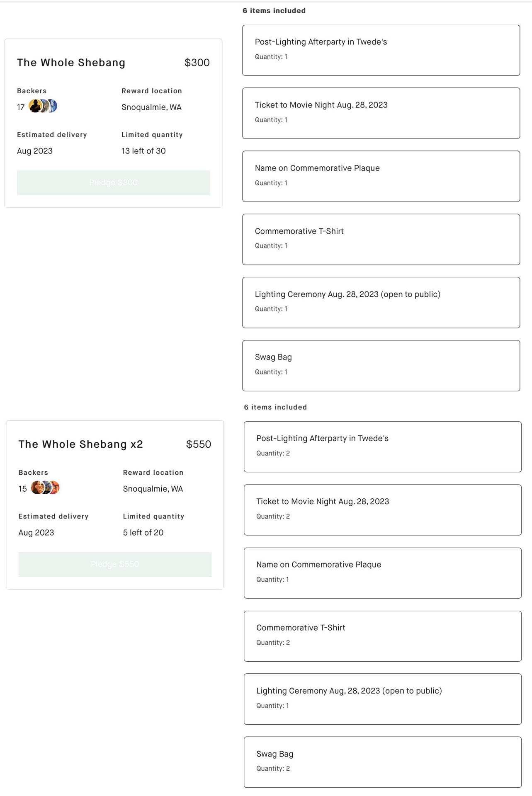Click the Swag Bag item with Quantity 2

coord(382,762)
